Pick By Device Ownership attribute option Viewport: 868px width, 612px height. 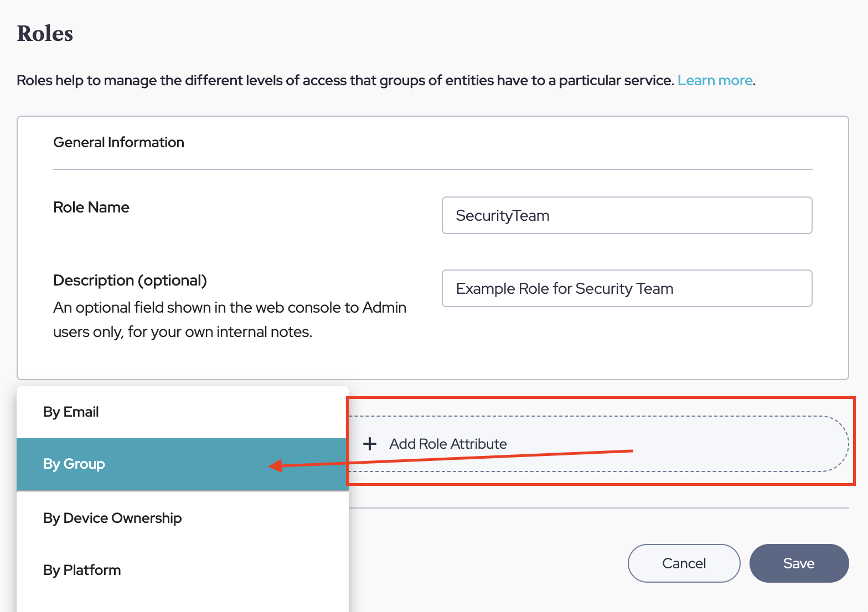click(112, 518)
